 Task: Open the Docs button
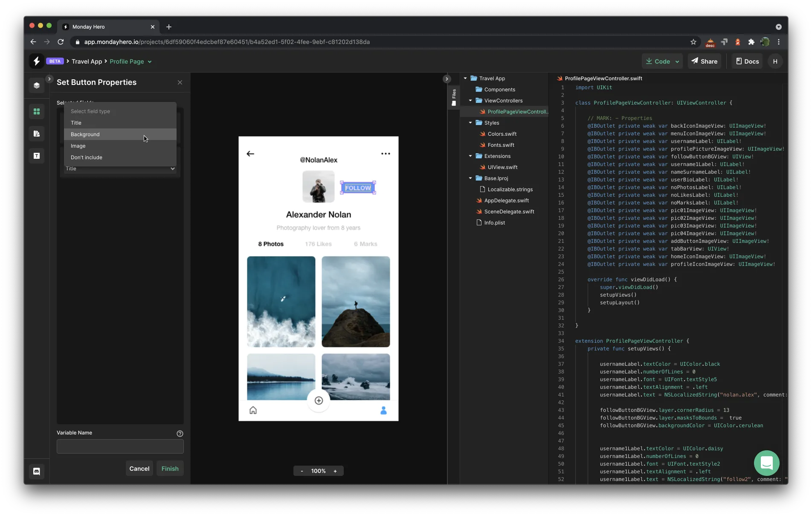(747, 61)
